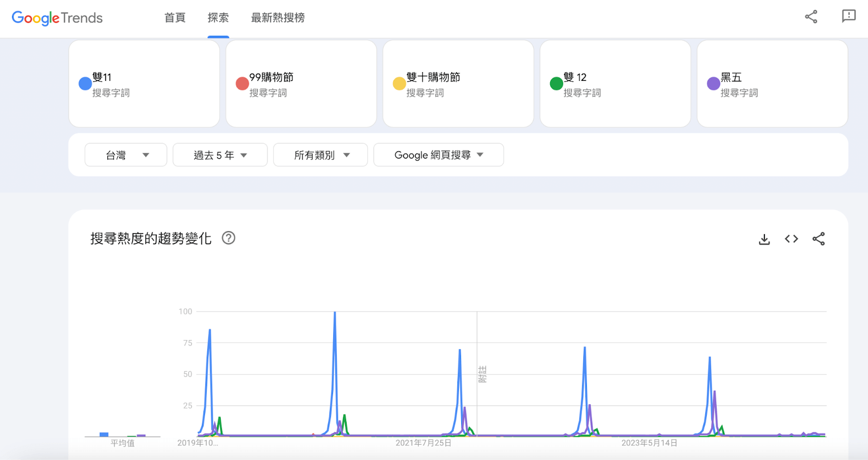Click the red color dot for 99購物節
This screenshot has width=868, height=460.
pos(242,84)
